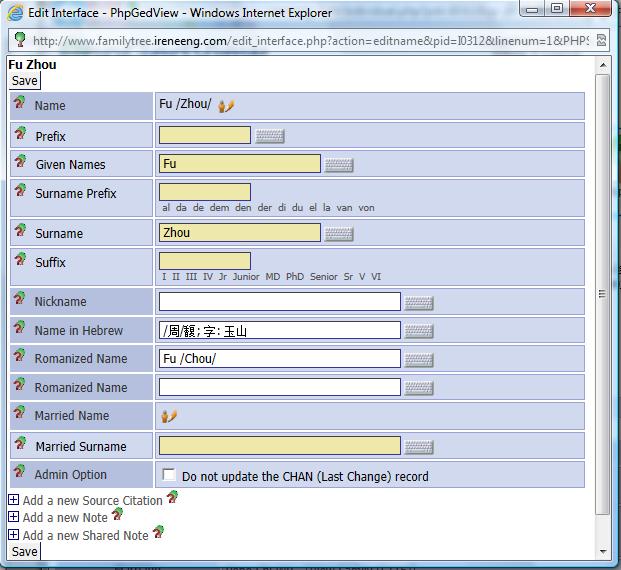Click the keyboard icon next to Surname field

click(339, 234)
